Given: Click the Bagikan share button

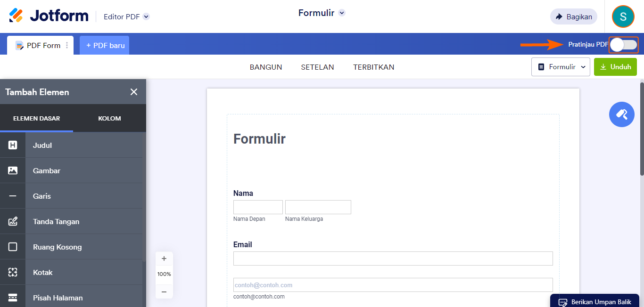Looking at the screenshot, I should click(x=573, y=17).
